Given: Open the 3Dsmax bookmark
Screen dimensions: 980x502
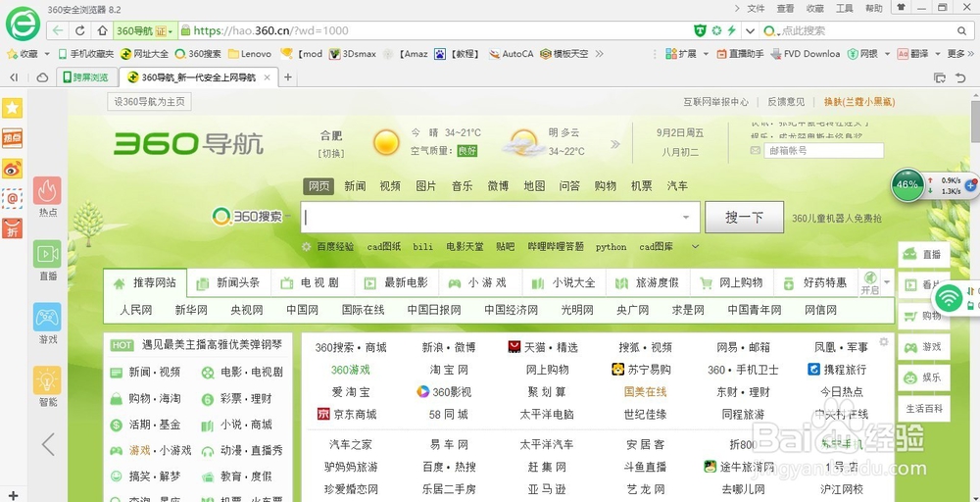Looking at the screenshot, I should [x=353, y=54].
